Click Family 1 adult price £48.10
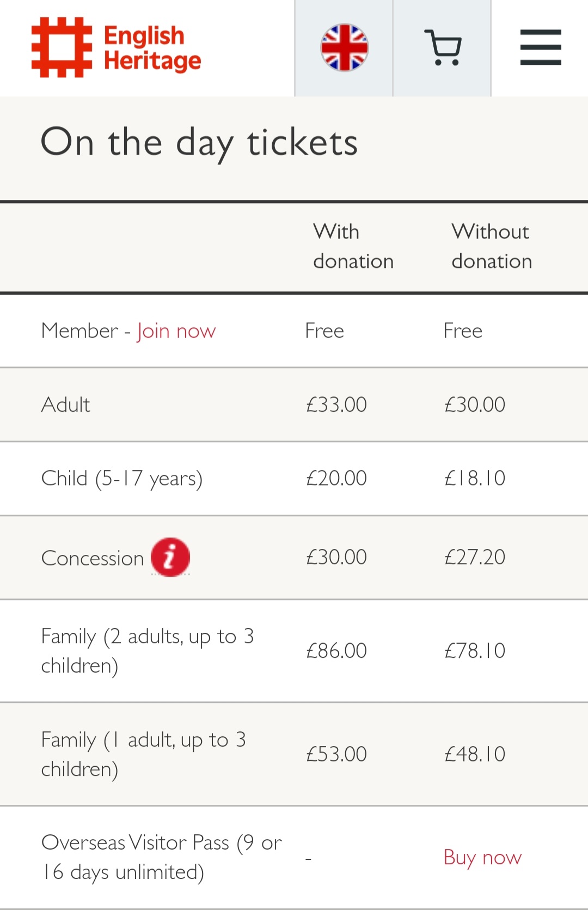Screen dimensions: 588x910 475,754
